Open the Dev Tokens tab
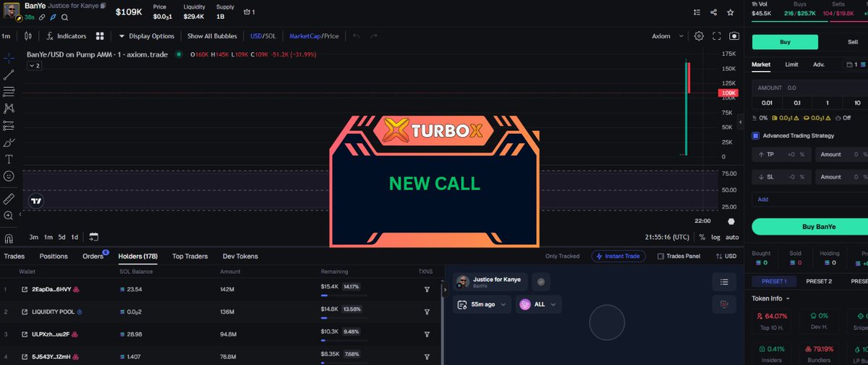 click(240, 256)
